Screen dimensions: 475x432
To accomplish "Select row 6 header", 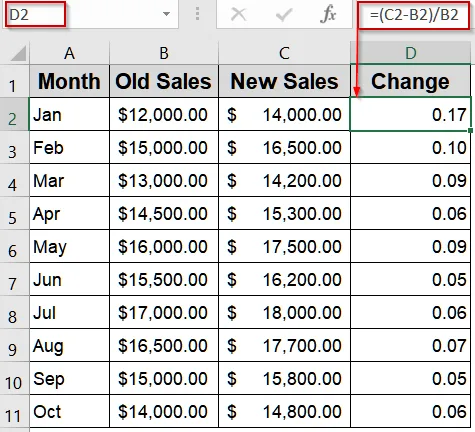I will (14, 246).
